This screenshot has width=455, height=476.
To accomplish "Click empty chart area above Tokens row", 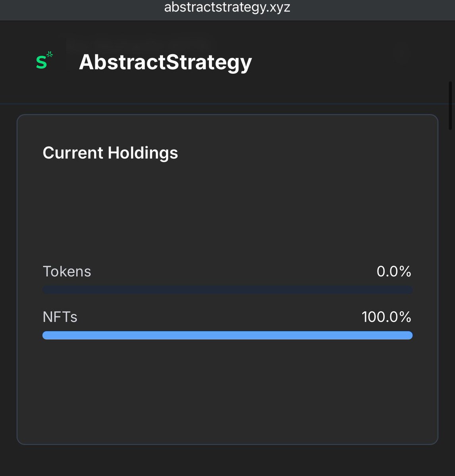I will (x=227, y=212).
